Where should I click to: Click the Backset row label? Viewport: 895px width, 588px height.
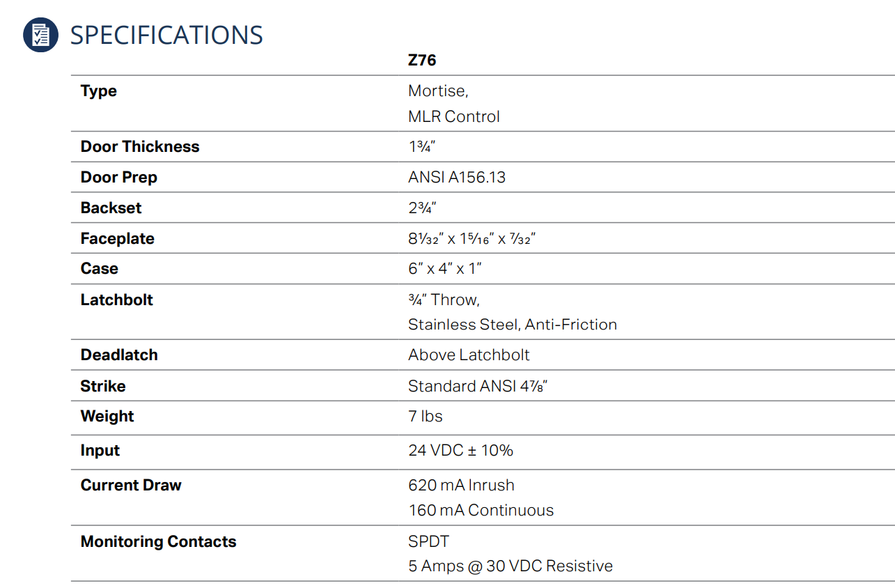111,208
